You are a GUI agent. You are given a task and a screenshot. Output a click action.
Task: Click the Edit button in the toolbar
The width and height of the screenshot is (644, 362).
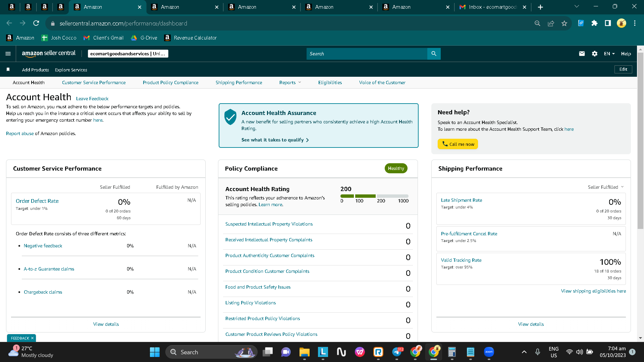[x=623, y=69]
